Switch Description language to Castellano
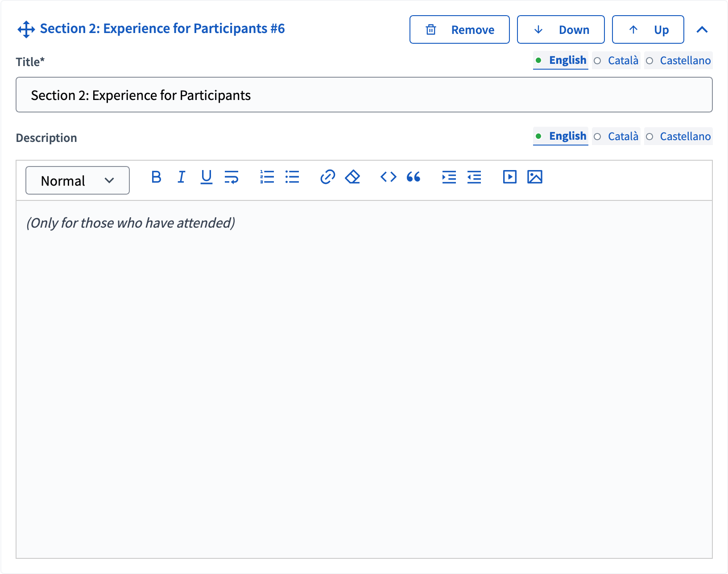Screen dimensions: 728x574 pyautogui.click(x=685, y=136)
